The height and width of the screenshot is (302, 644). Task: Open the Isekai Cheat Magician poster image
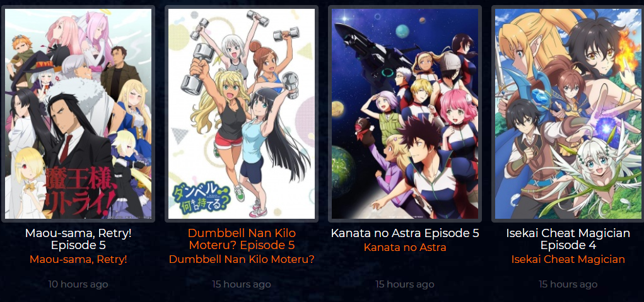point(568,113)
